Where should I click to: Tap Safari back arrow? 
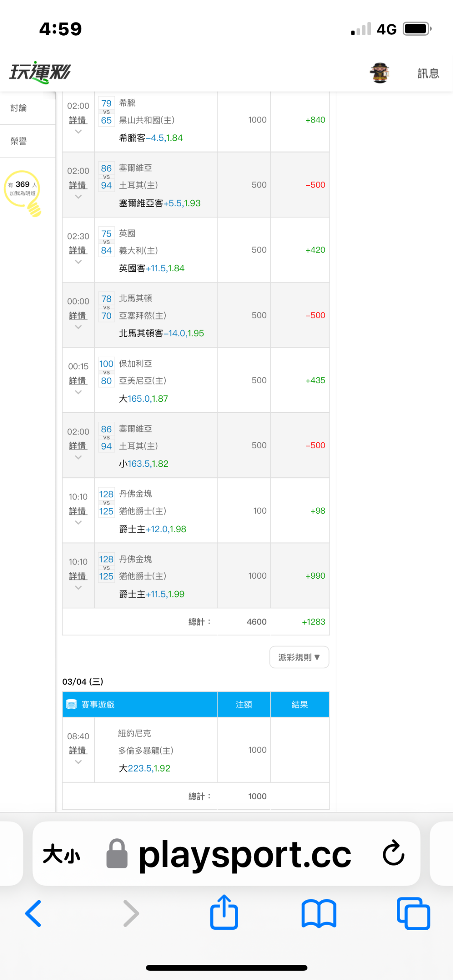(34, 913)
